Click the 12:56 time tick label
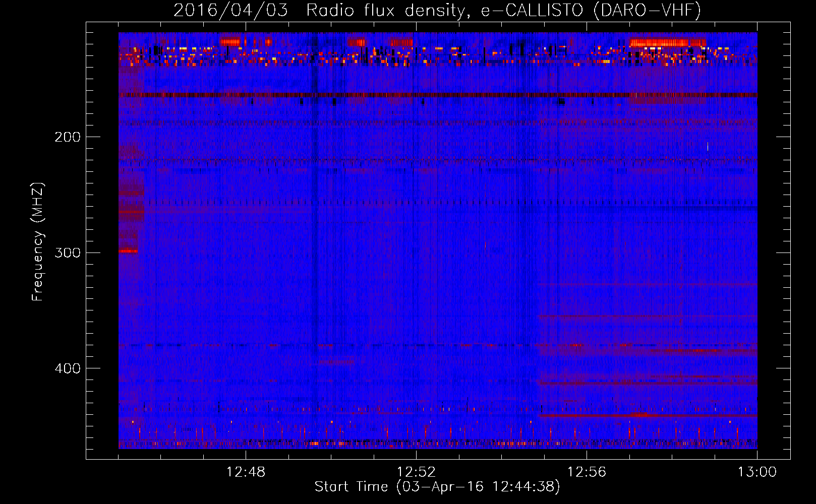 point(587,472)
